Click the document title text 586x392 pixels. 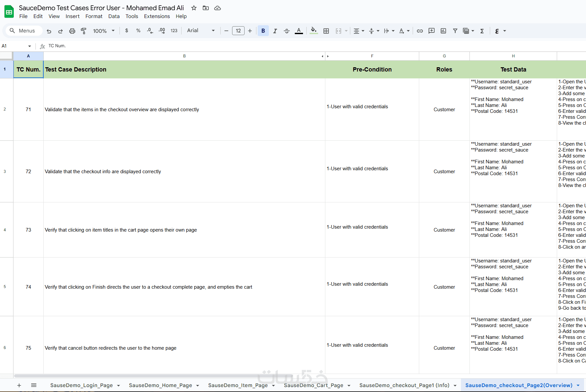[x=101, y=8]
